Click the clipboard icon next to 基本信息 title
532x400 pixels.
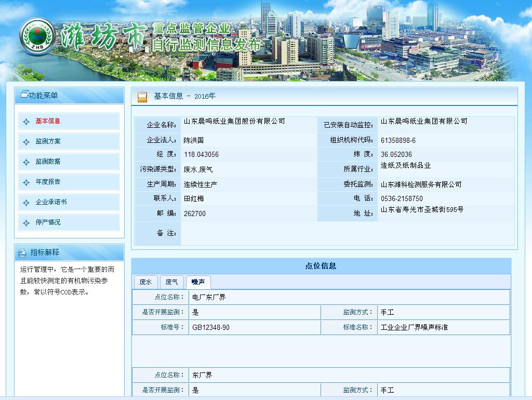(142, 97)
